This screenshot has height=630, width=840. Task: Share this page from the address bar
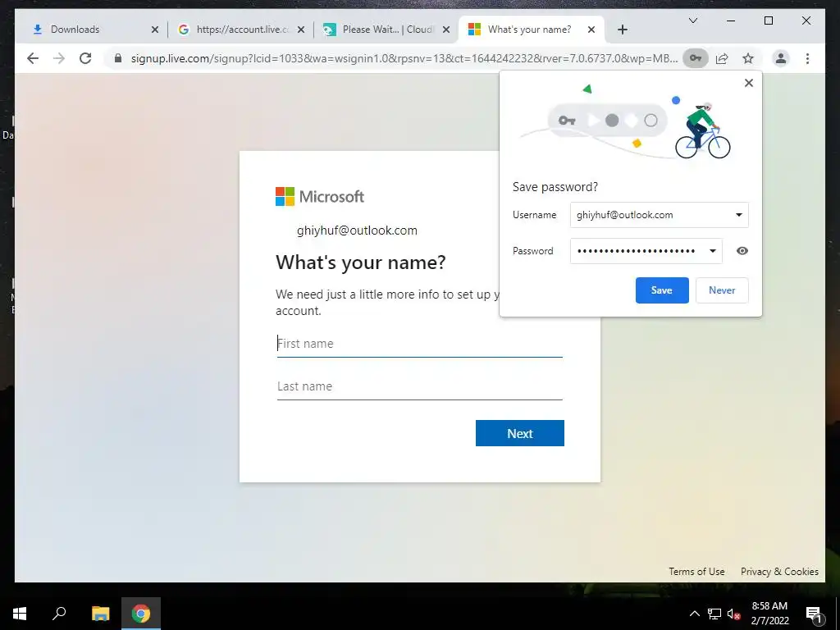(x=722, y=58)
